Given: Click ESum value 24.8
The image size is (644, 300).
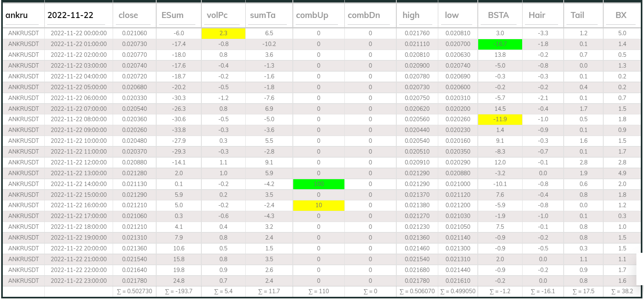Looking at the screenshot, I should [x=179, y=281].
